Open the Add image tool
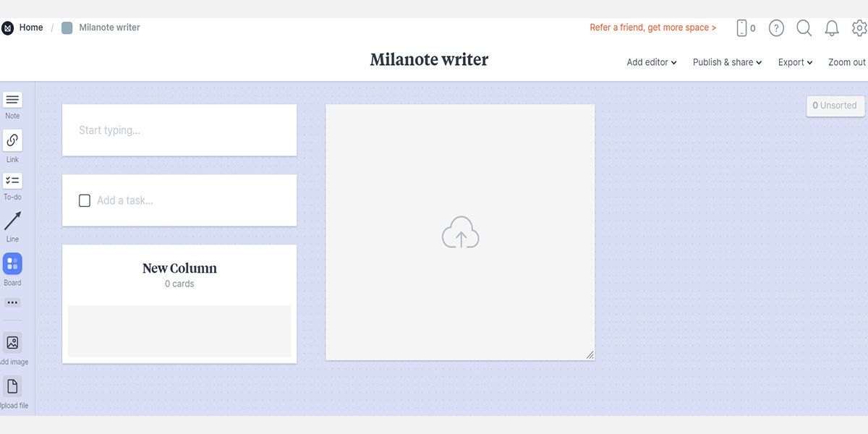The image size is (868, 434). [x=12, y=343]
